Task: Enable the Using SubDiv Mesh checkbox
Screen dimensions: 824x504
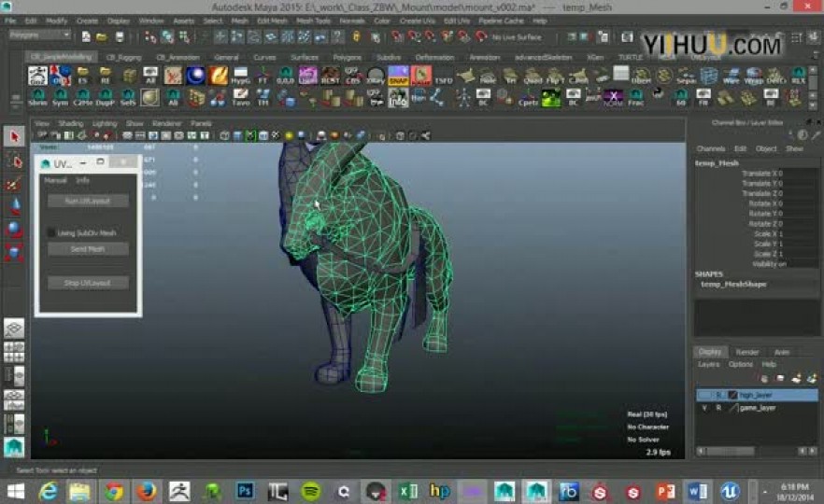Action: pos(51,232)
